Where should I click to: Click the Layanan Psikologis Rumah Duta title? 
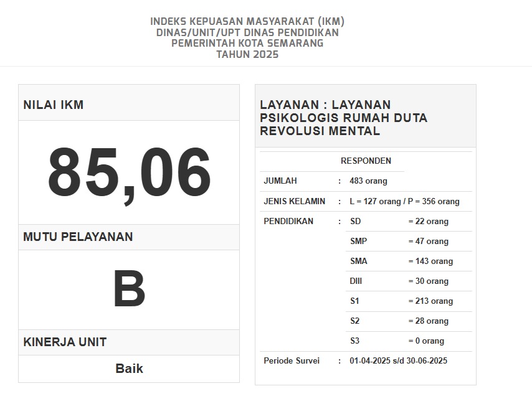pyautogui.click(x=343, y=118)
